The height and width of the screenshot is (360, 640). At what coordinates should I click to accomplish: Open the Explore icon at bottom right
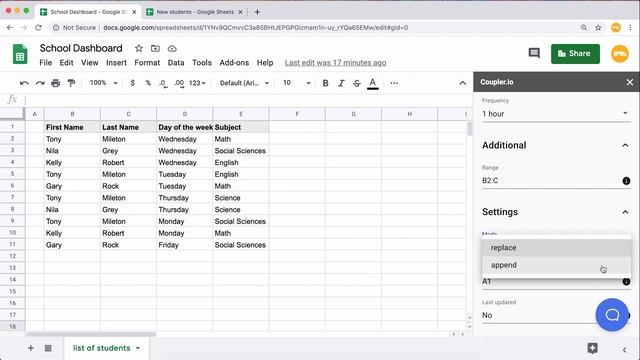coord(592,348)
